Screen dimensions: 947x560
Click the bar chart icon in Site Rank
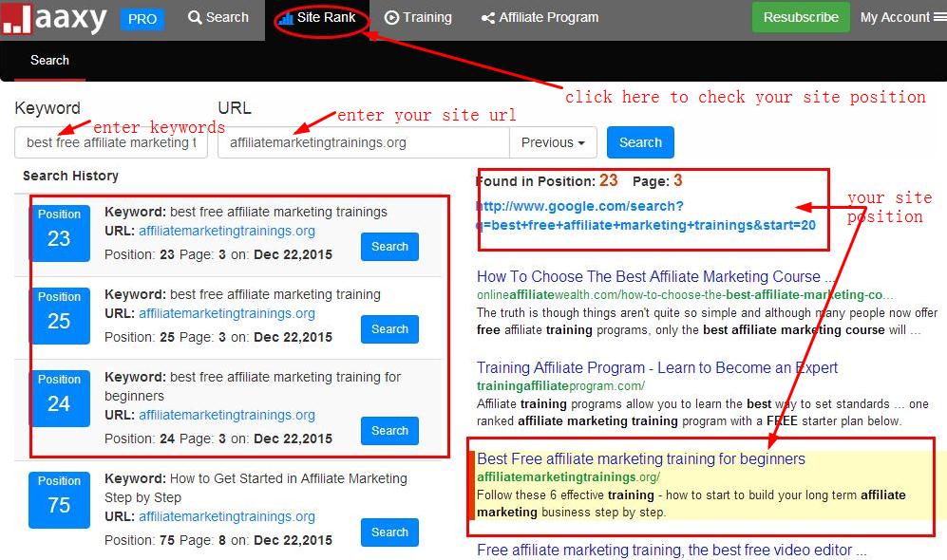286,19
